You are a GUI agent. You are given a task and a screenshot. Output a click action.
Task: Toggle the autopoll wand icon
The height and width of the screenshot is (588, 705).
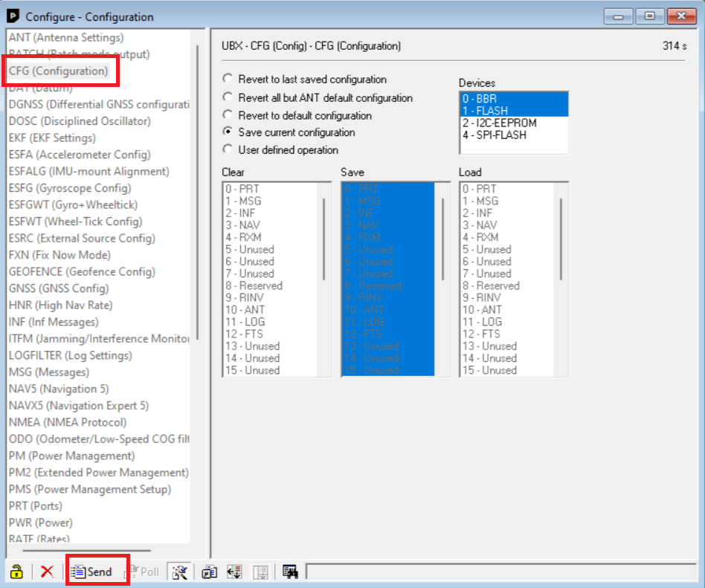point(179,572)
